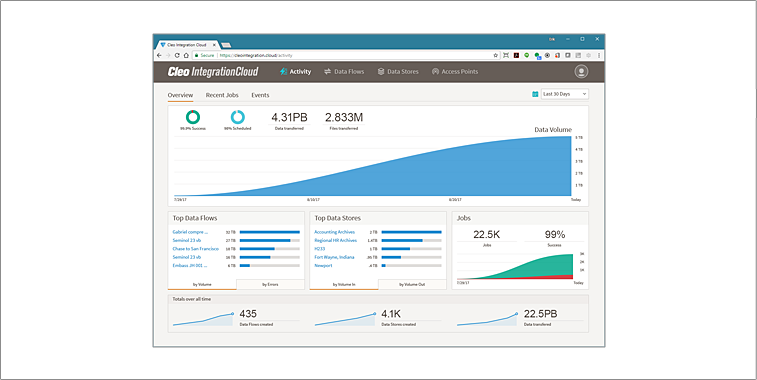This screenshot has height=380, width=757.
Task: Open the user profile avatar icon
Action: pos(581,71)
